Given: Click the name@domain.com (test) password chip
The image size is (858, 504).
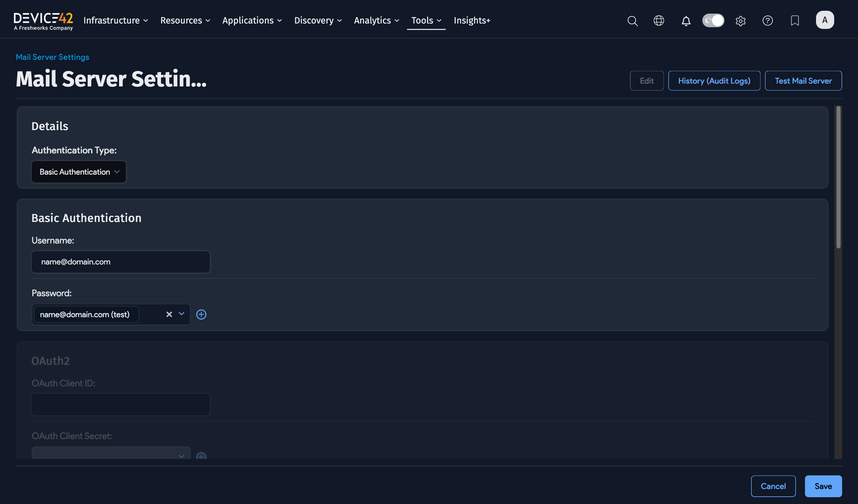Looking at the screenshot, I should [x=86, y=314].
